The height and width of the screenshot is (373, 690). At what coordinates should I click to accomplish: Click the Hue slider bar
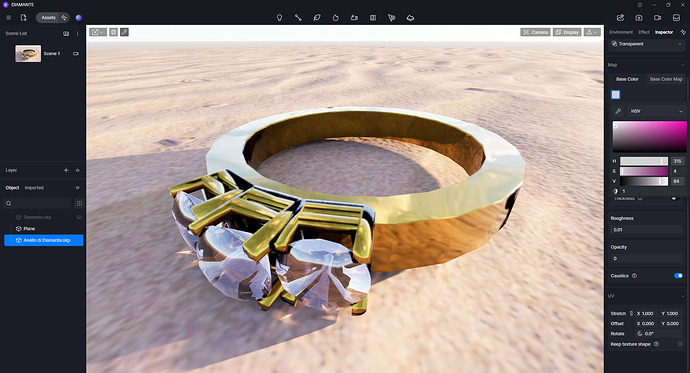tap(644, 161)
